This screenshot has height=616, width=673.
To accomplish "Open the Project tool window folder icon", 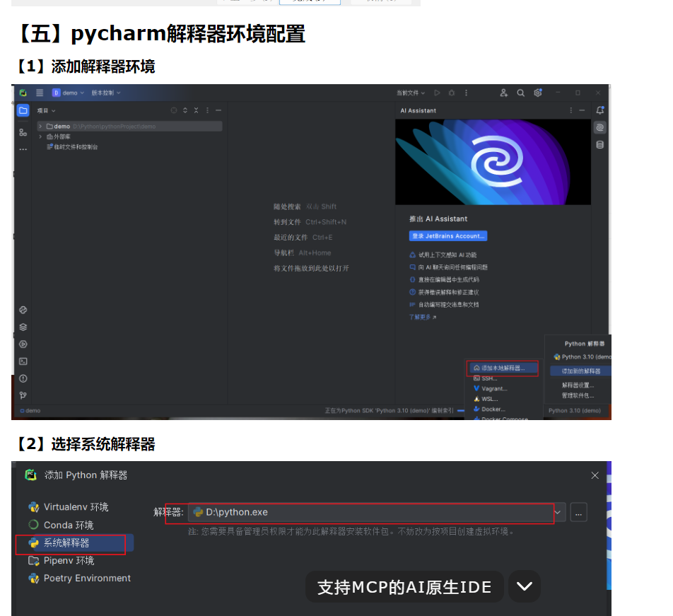I will tap(23, 110).
